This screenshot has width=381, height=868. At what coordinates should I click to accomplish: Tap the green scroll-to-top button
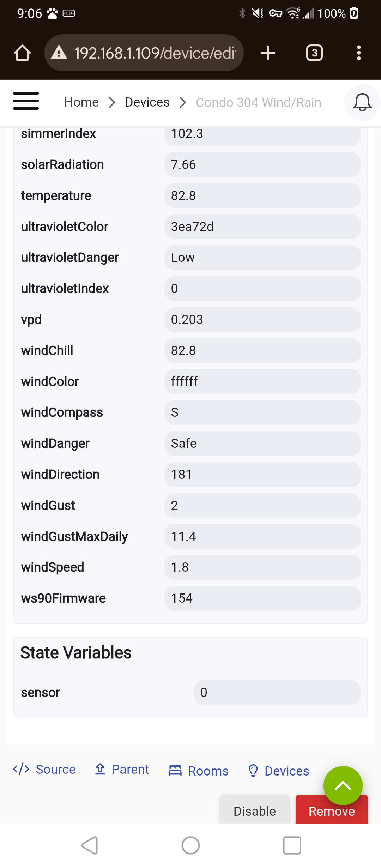pyautogui.click(x=343, y=785)
